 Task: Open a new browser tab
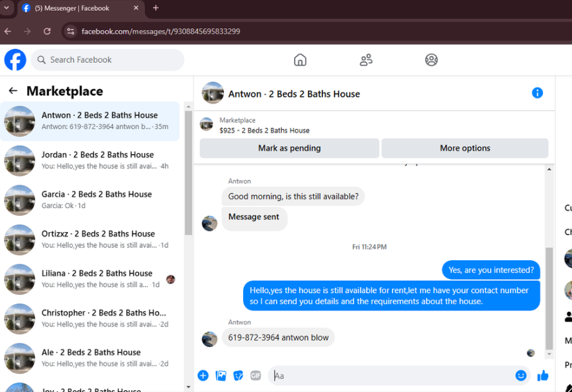click(x=156, y=8)
